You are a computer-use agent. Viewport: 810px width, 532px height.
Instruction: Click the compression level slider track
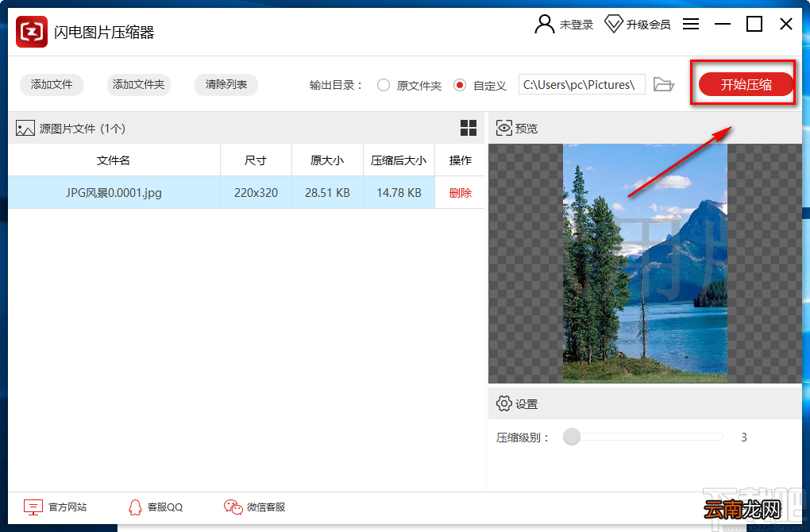click(x=643, y=437)
